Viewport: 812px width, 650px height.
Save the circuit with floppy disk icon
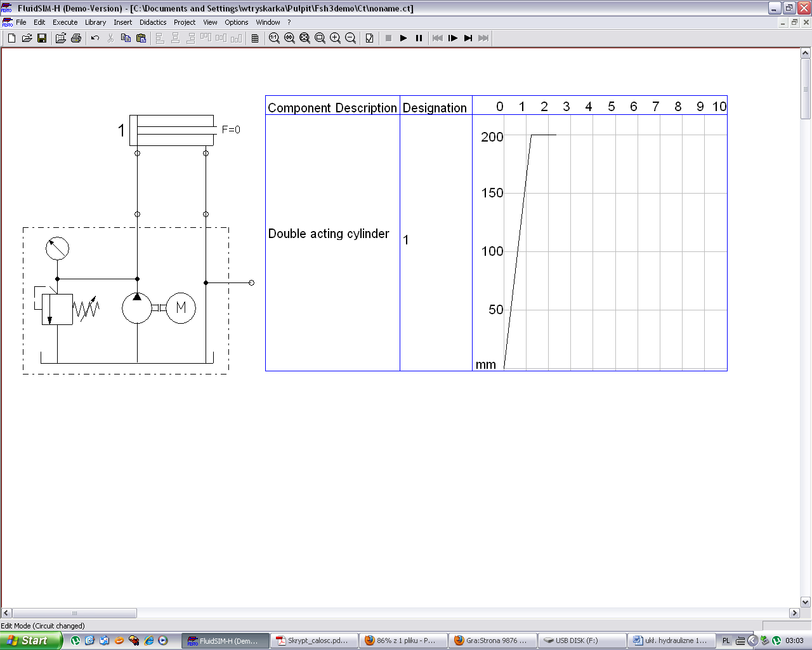click(42, 38)
